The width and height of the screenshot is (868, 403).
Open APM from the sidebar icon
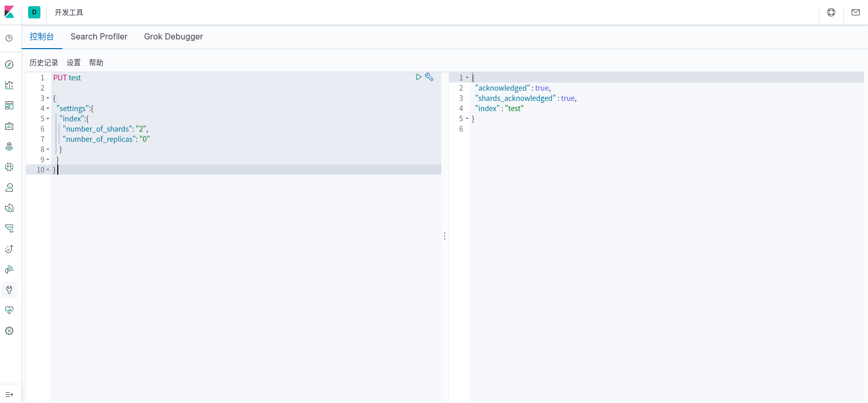coord(9,228)
